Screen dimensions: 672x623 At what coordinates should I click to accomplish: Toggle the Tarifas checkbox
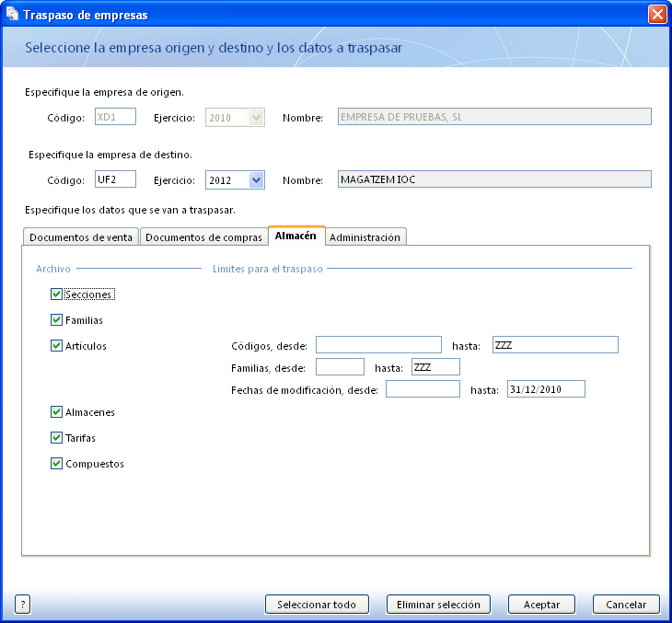coord(57,438)
